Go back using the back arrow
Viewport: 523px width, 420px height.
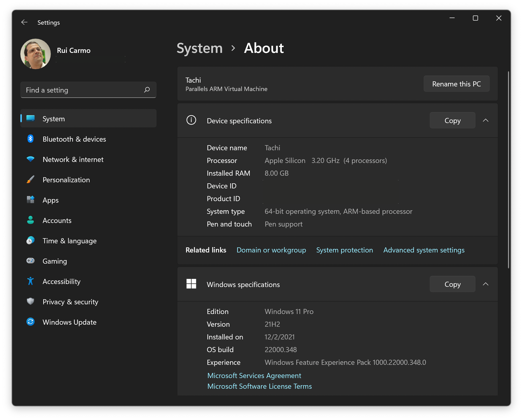point(24,22)
